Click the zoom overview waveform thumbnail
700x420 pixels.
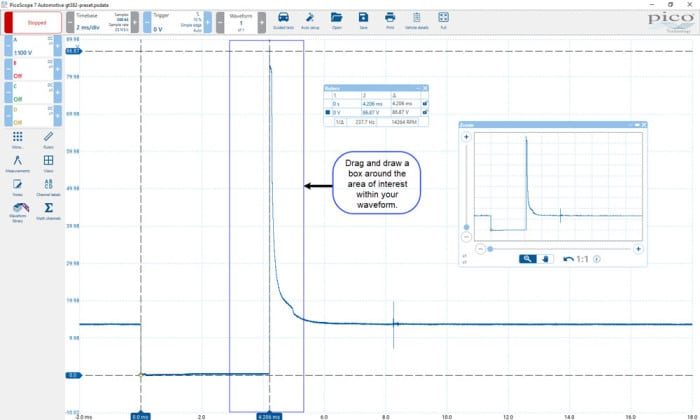pyautogui.click(x=558, y=187)
